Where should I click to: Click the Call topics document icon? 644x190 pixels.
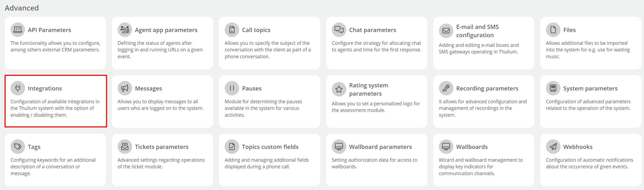[232, 30]
